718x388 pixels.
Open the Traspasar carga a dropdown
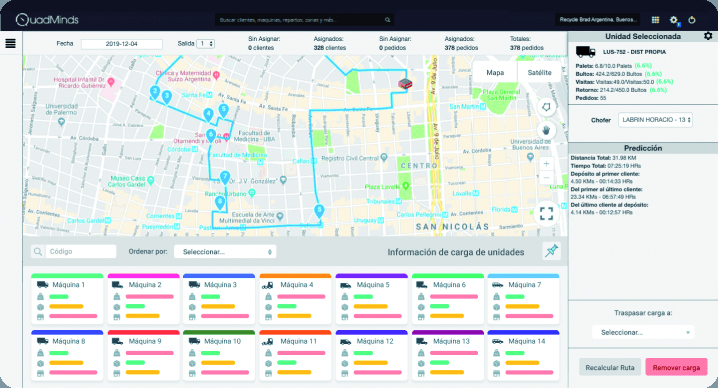coord(643,332)
